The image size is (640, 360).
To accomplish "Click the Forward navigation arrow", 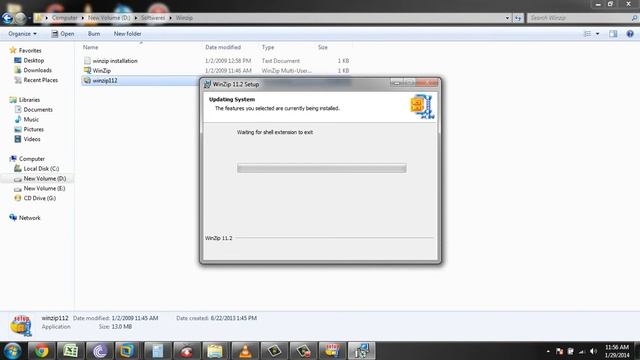I will pyautogui.click(x=20, y=18).
